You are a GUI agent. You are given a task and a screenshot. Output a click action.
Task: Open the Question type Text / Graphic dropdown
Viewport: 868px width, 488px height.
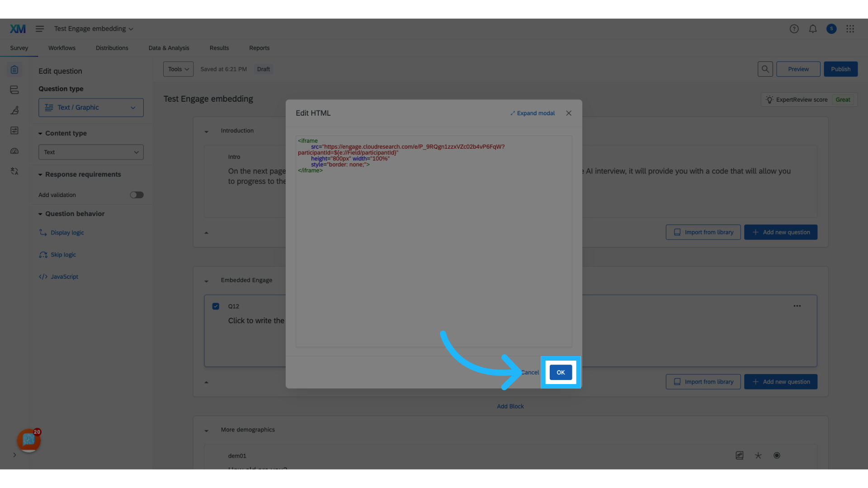[90, 107]
